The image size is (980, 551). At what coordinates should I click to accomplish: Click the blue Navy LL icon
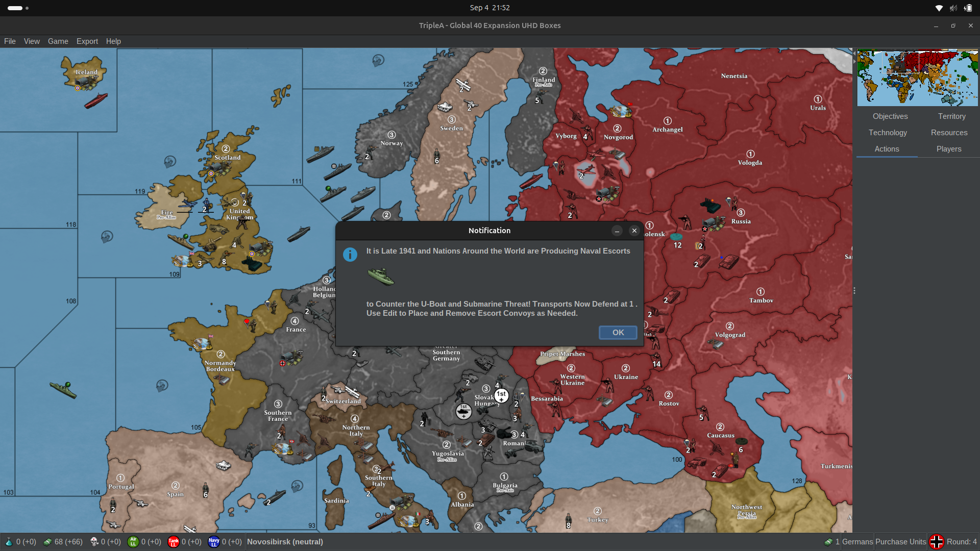(214, 542)
